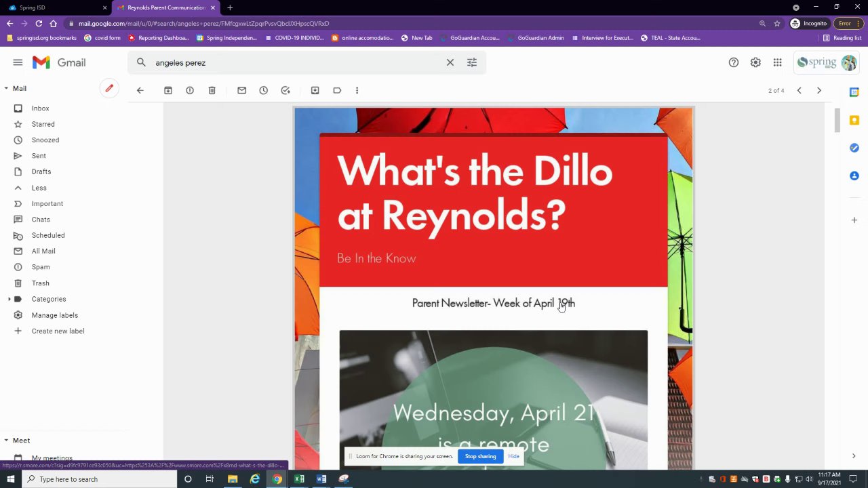Show search options filter icon

coord(472,62)
